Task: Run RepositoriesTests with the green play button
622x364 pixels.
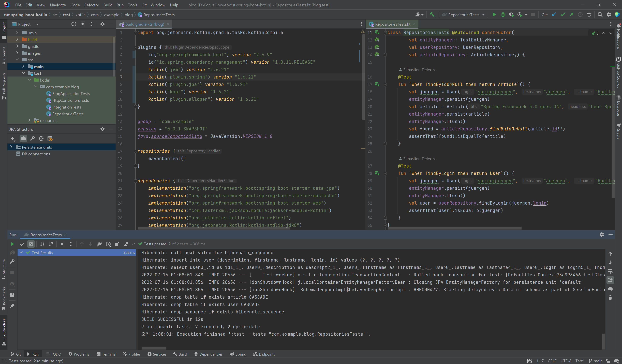Action: coord(494,15)
